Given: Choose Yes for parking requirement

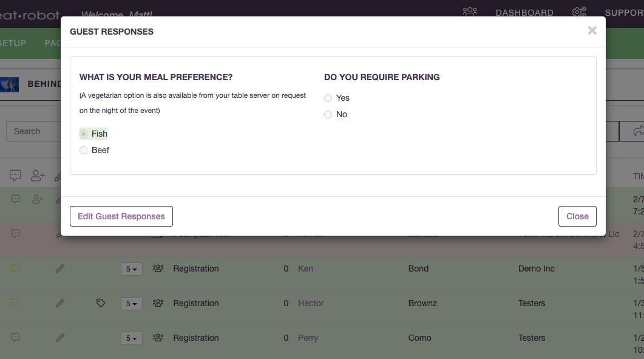Looking at the screenshot, I should click(x=328, y=97).
